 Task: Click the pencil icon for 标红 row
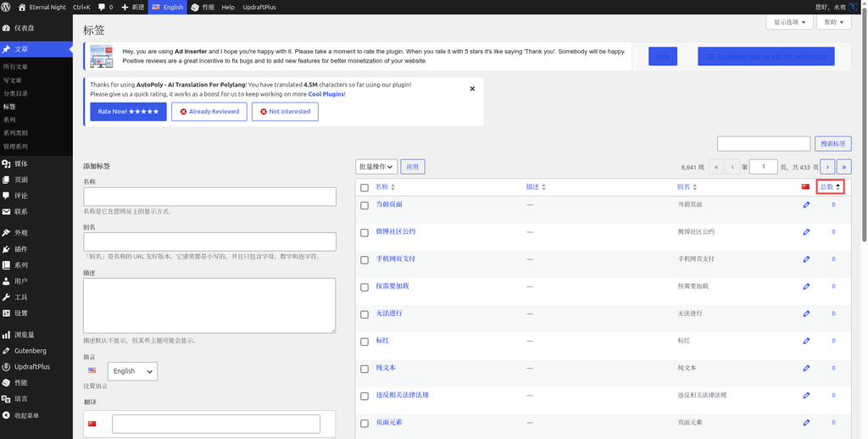point(806,341)
